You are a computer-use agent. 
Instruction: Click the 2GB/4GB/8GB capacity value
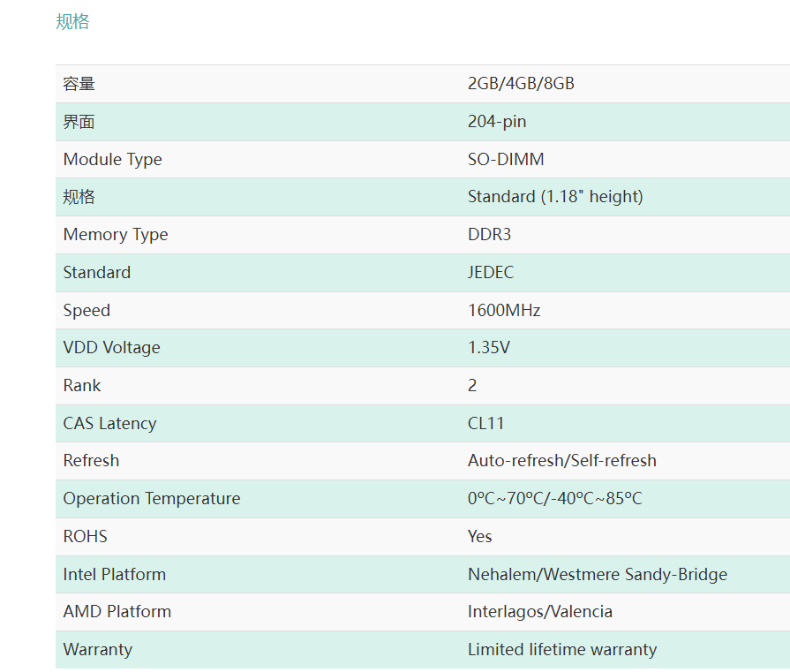(x=521, y=84)
